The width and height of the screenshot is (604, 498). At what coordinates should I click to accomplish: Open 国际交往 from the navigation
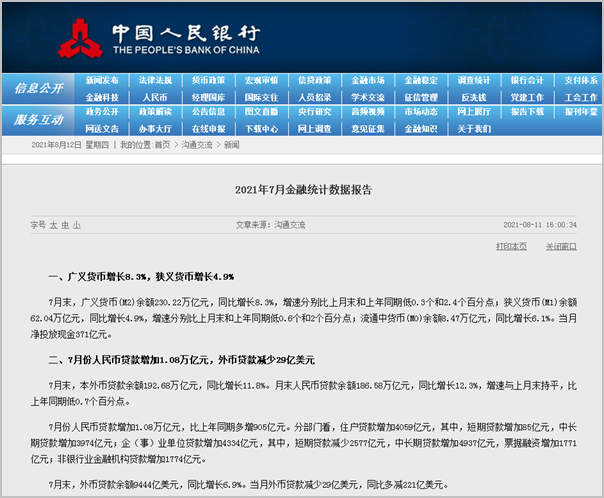(x=261, y=97)
